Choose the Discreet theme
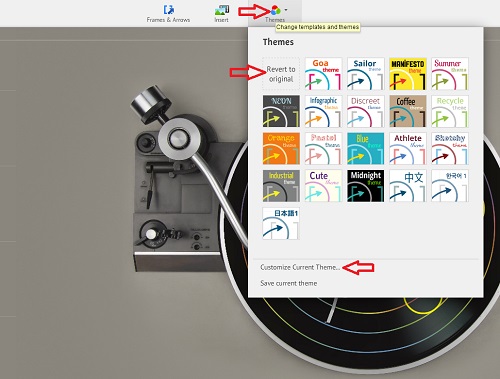This screenshot has width=500, height=379. coord(366,111)
